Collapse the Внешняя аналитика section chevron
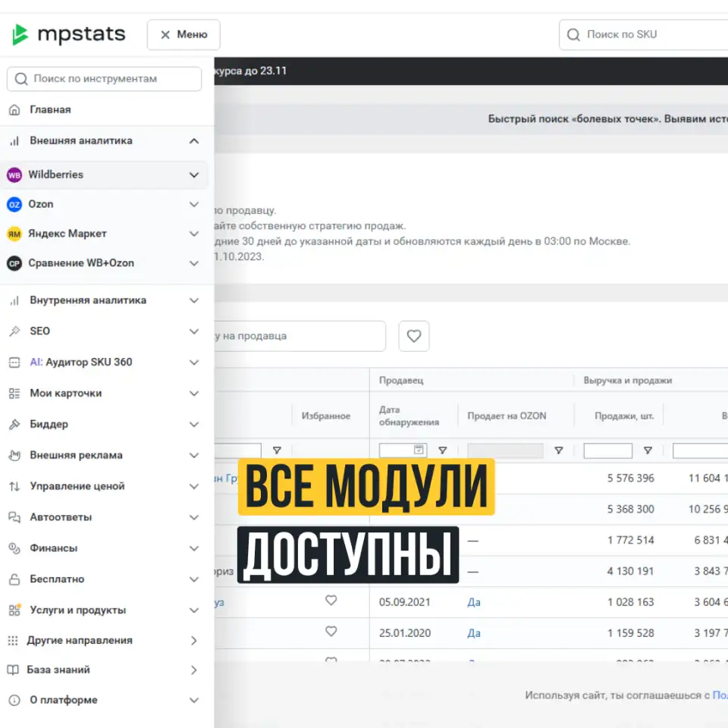 194,141
